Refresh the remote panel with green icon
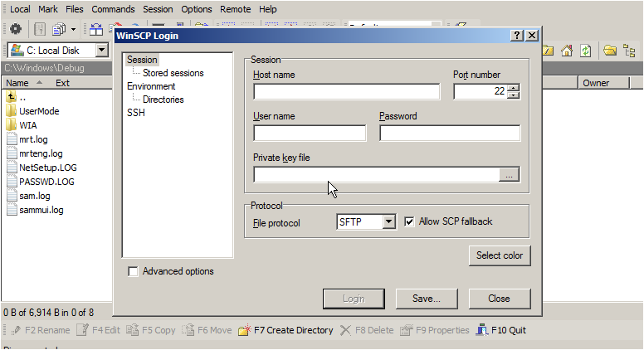Viewport: 644px width, 350px height. pos(586,51)
